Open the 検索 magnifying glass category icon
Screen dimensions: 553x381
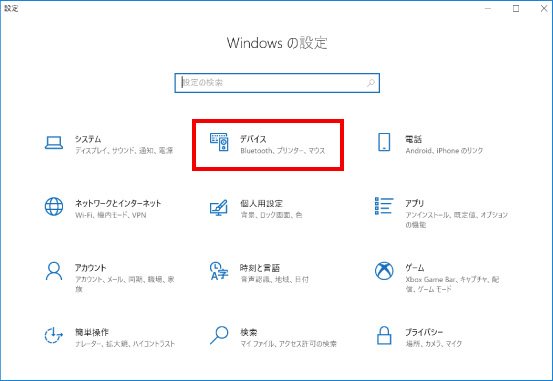click(x=219, y=335)
